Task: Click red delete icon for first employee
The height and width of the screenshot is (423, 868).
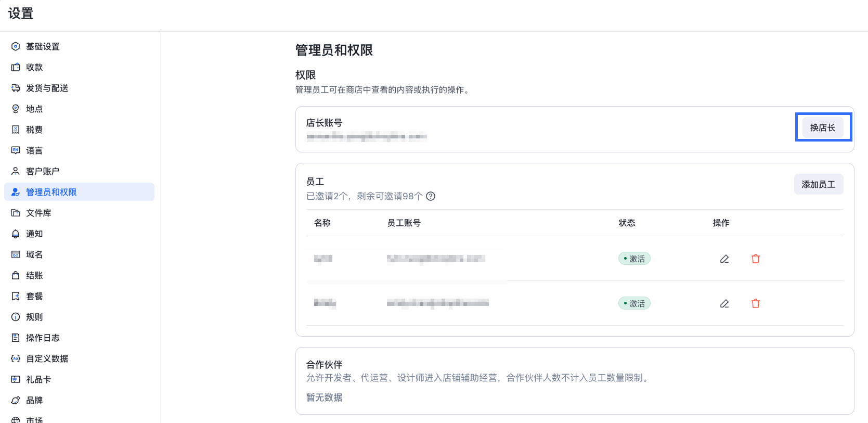Action: pyautogui.click(x=755, y=259)
